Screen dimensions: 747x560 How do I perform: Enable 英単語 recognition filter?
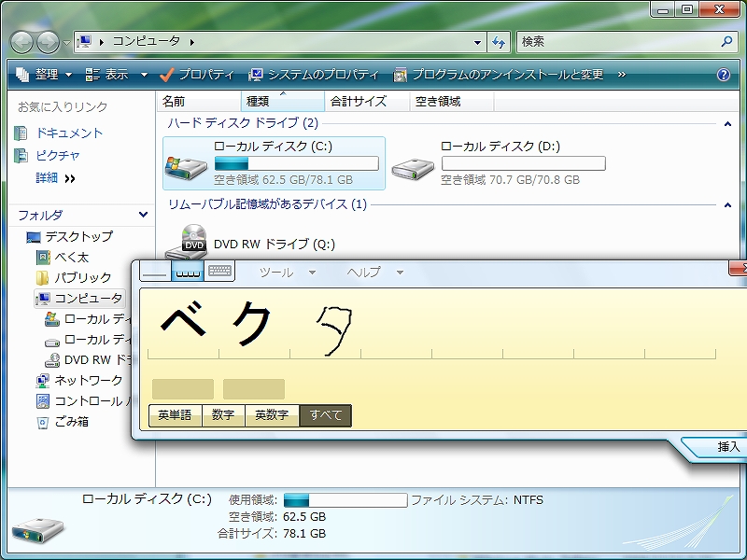point(175,415)
